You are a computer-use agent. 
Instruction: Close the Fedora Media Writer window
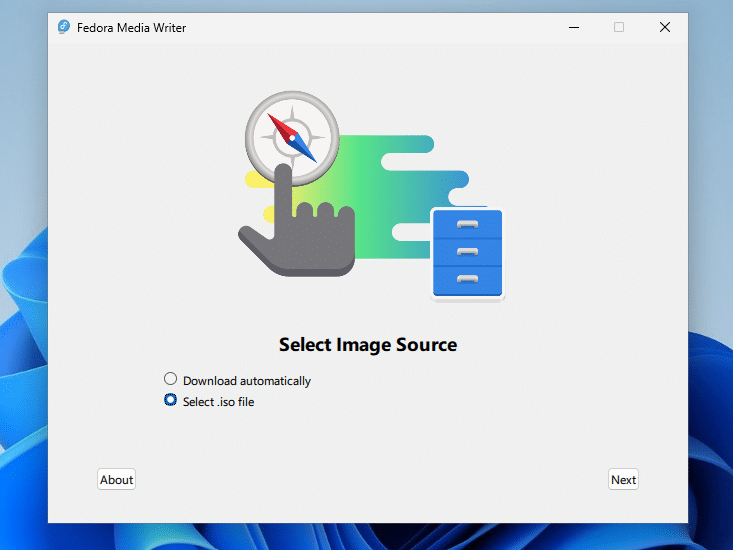click(x=665, y=27)
